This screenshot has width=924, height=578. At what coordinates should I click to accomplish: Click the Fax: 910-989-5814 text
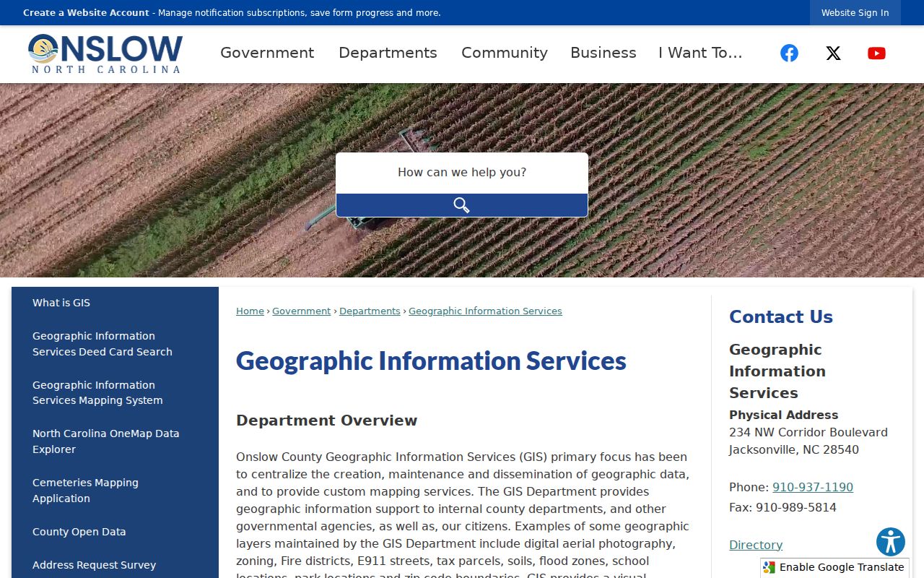pos(783,507)
